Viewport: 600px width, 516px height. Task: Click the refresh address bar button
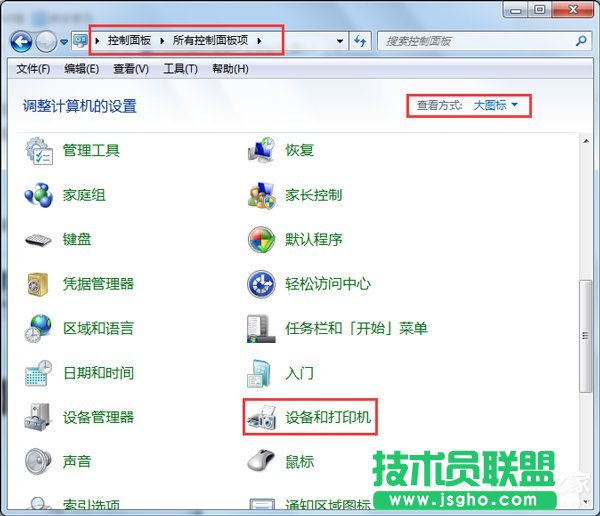coord(360,41)
